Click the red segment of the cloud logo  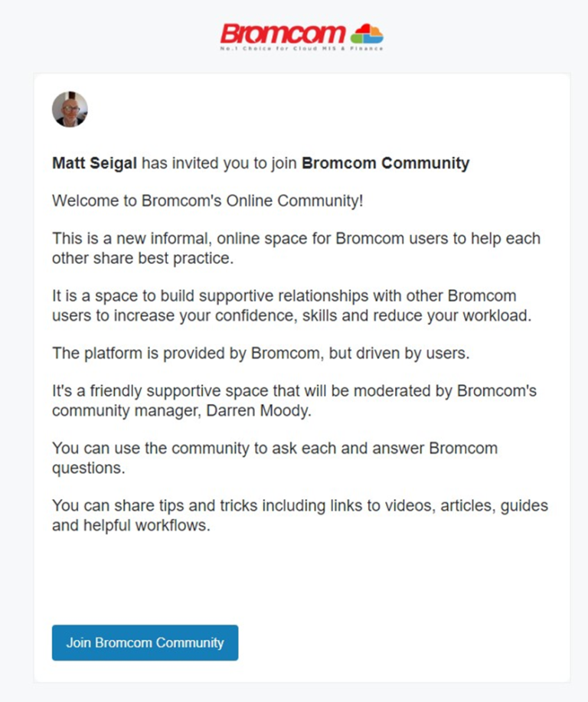click(363, 28)
